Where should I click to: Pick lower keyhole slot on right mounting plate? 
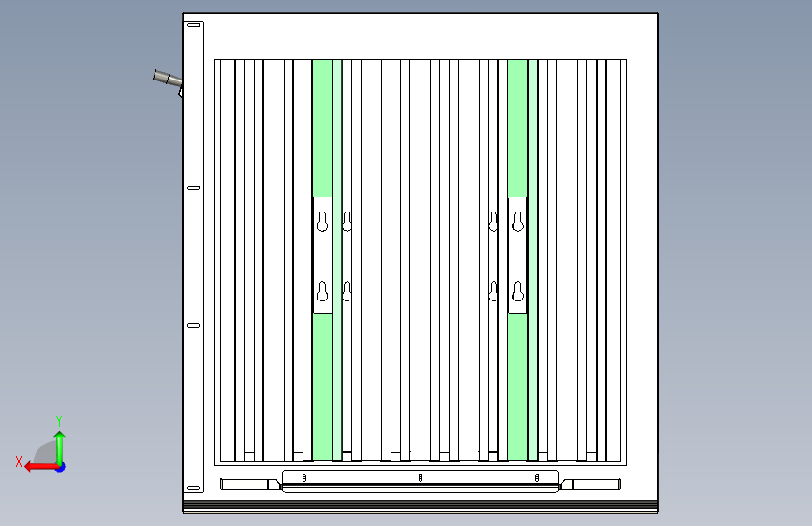point(517,291)
